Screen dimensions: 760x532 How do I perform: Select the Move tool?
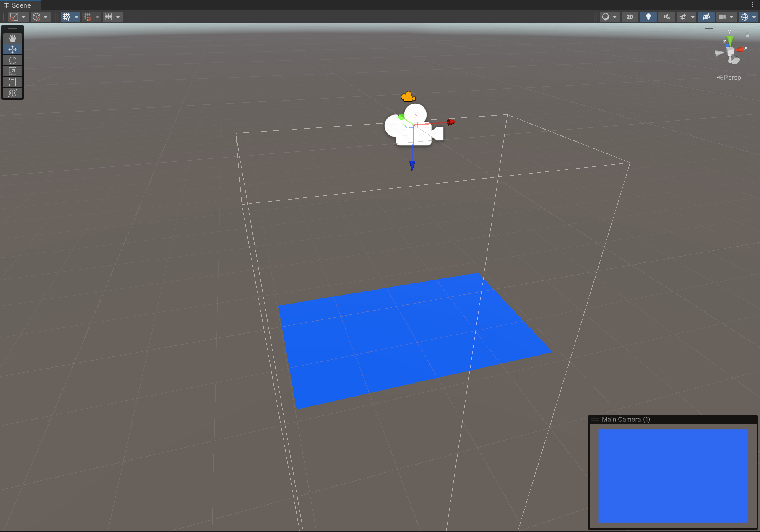[x=13, y=49]
